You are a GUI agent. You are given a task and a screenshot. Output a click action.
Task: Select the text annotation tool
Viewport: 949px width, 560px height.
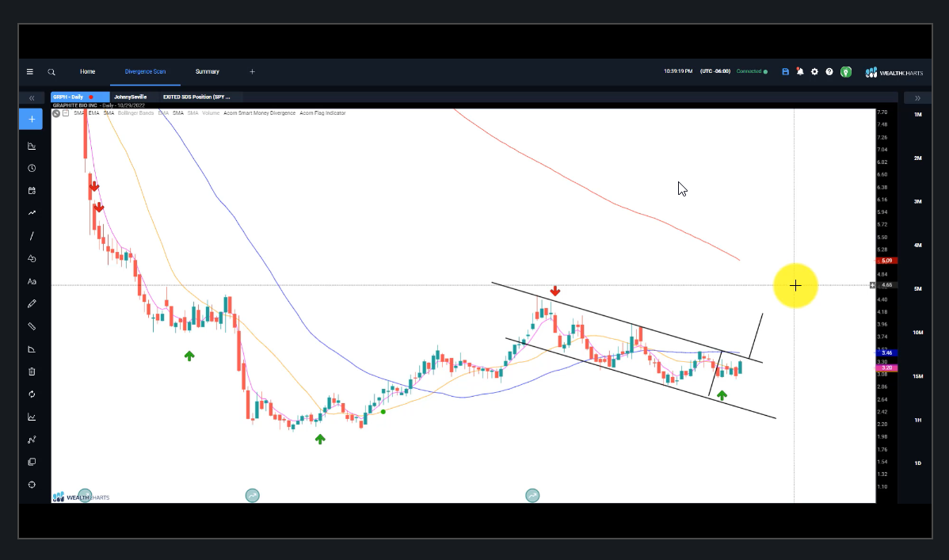[32, 281]
